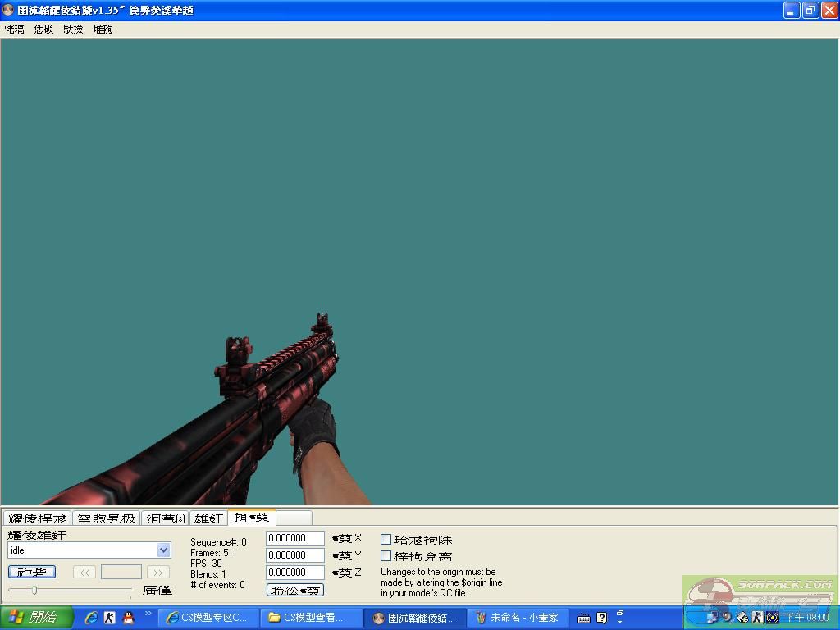Click the animation speed slider handle
This screenshot has width=840, height=630.
click(34, 590)
